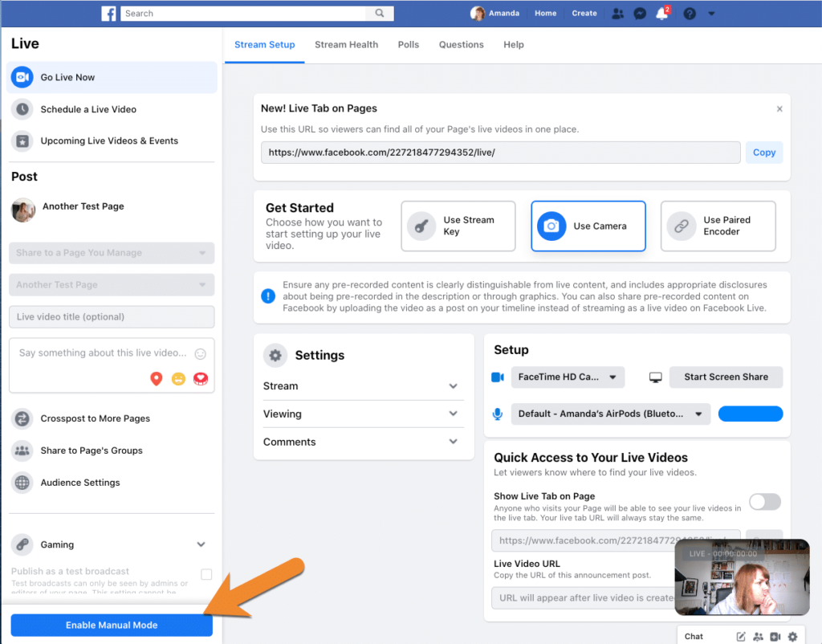Click the Facebook logo icon
822x644 pixels.
(x=109, y=14)
